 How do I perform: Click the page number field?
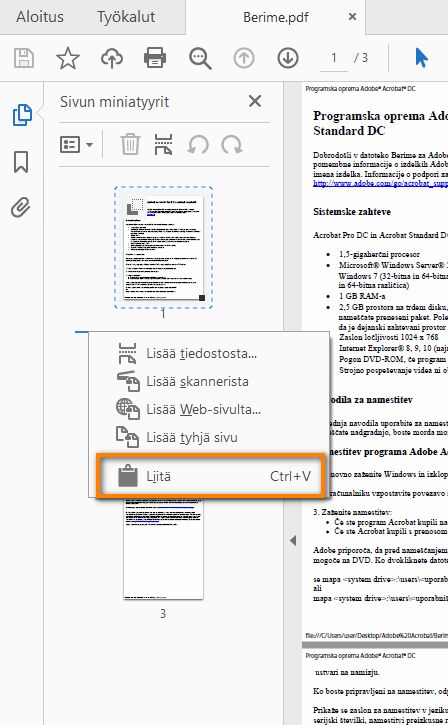[334, 58]
